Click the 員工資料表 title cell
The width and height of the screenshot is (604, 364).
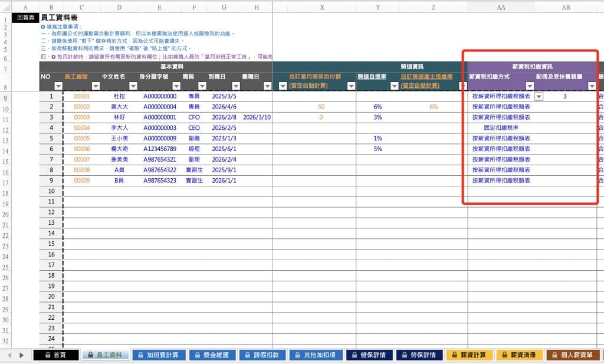click(60, 18)
